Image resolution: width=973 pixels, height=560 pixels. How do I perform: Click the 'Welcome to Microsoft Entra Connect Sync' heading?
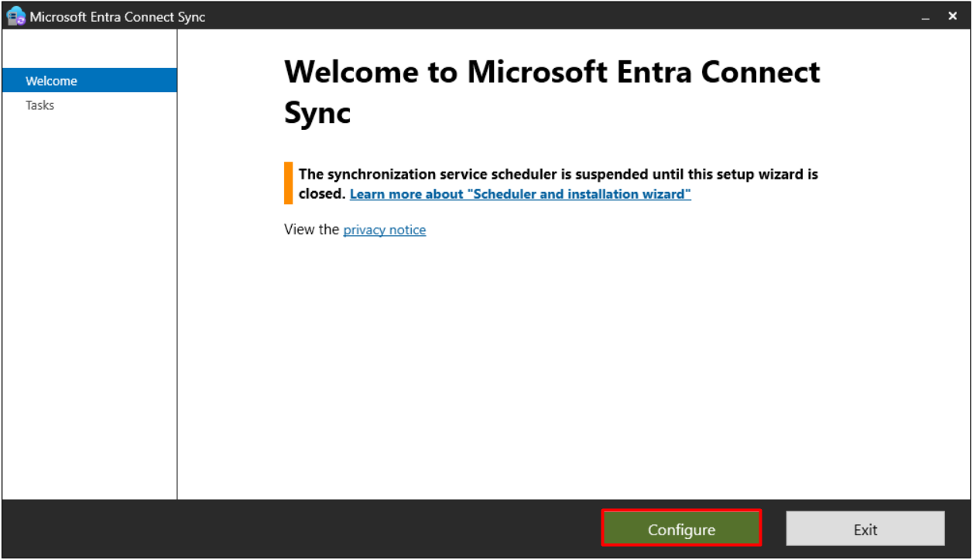552,92
